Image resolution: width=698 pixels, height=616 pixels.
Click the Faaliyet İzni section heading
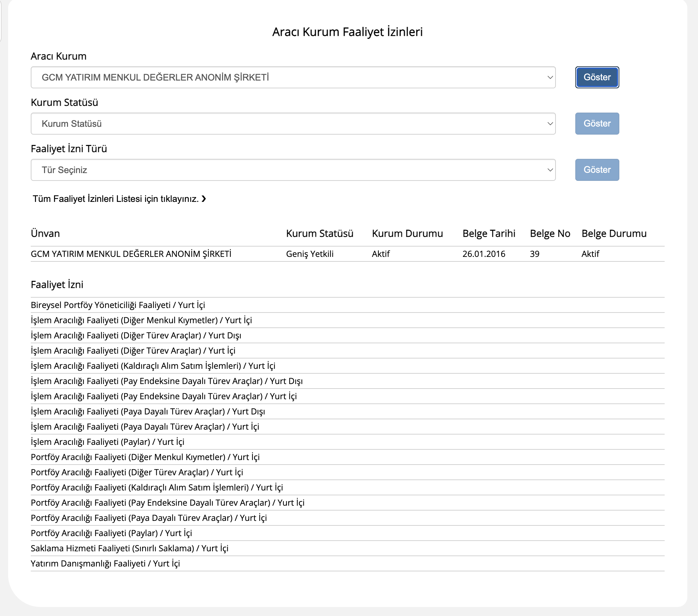click(57, 285)
